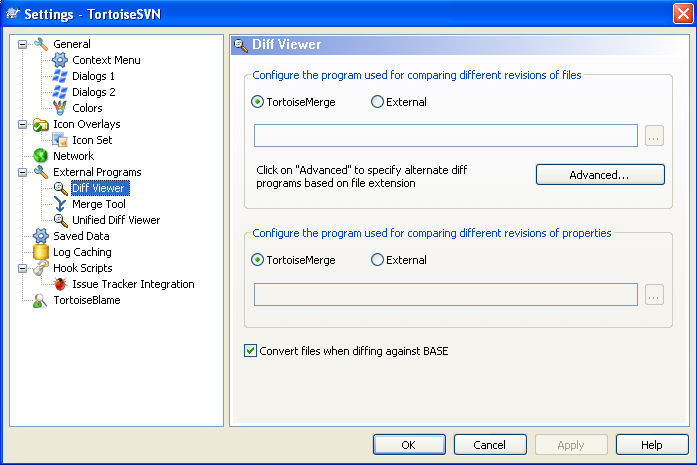This screenshot has width=697, height=465.
Task: Click browse button beside file diff path
Action: tap(654, 136)
